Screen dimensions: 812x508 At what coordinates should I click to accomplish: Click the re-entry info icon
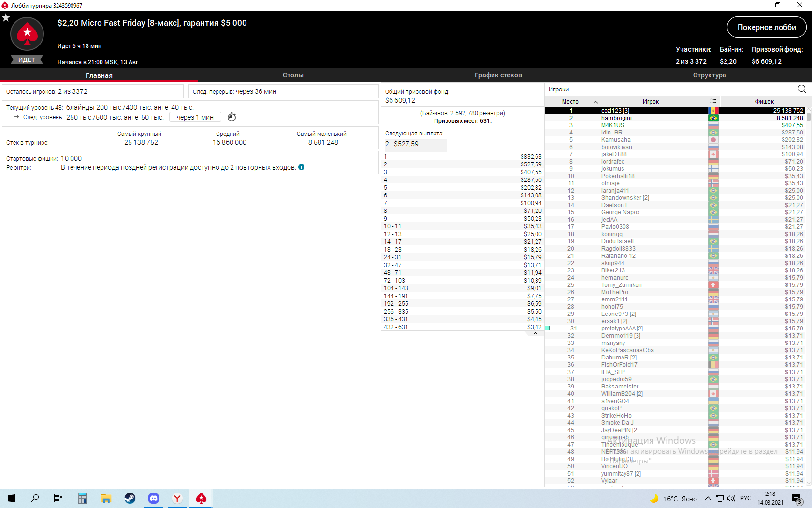[x=301, y=167]
